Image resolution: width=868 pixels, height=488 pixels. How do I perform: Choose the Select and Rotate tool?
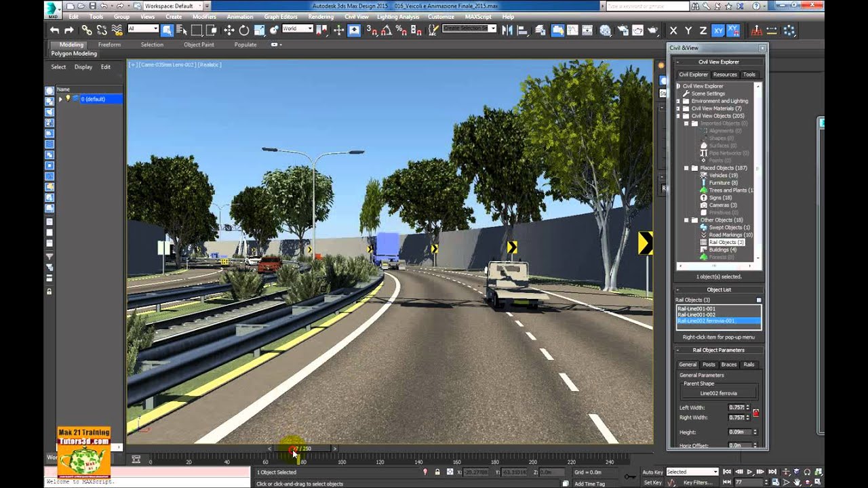point(244,30)
